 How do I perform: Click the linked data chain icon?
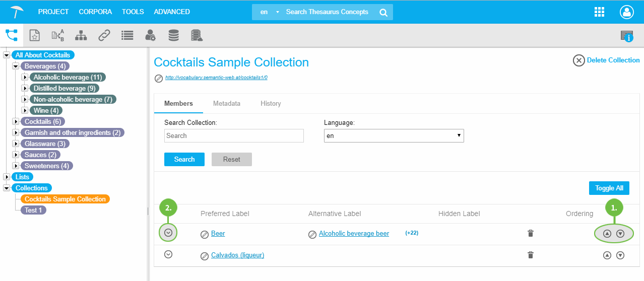coord(104,35)
